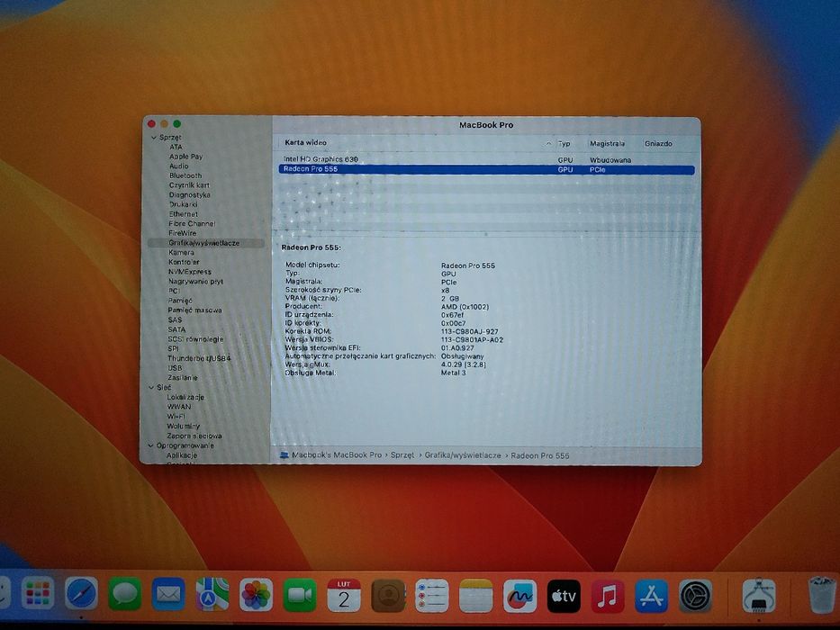840x630 pixels.
Task: Select Ethernet in sidebar
Action: click(x=183, y=214)
